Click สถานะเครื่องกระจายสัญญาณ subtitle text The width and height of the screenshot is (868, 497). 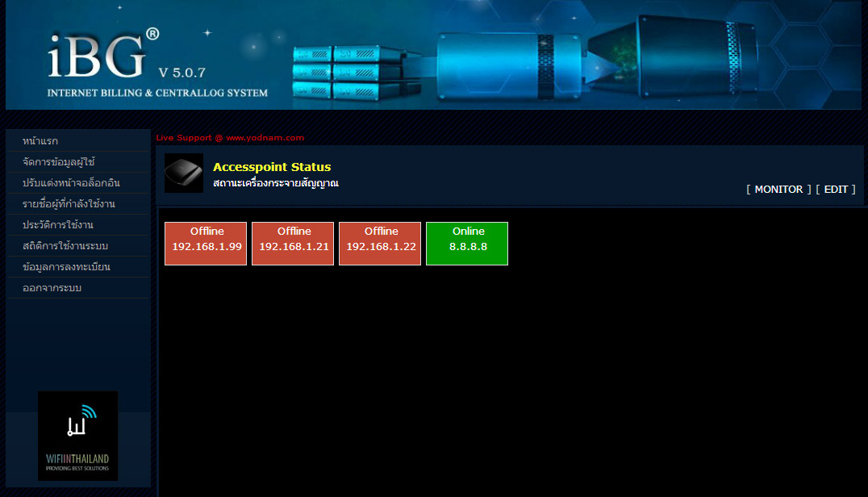click(276, 183)
